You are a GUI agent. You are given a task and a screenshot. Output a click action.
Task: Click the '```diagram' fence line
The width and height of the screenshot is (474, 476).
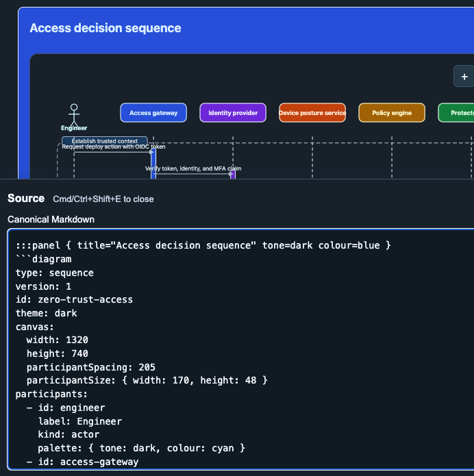[43, 259]
